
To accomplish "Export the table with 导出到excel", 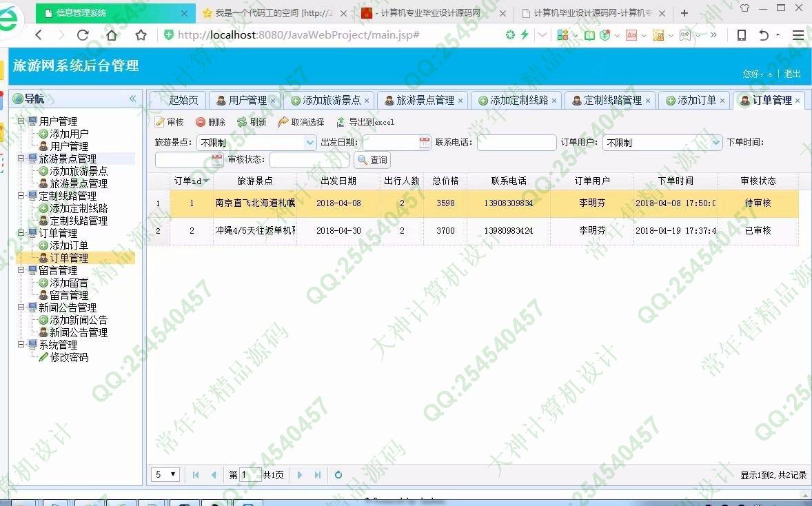I will point(365,122).
